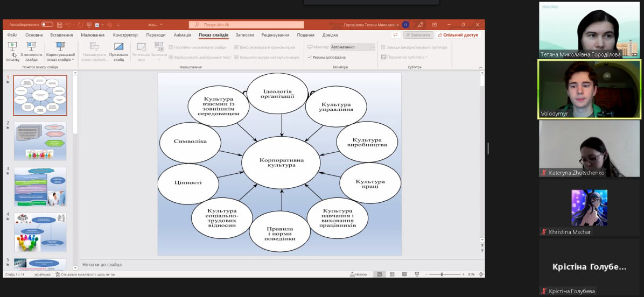Launch slideshow icon in status bar
Viewport: 644px width, 297px height.
click(x=416, y=274)
